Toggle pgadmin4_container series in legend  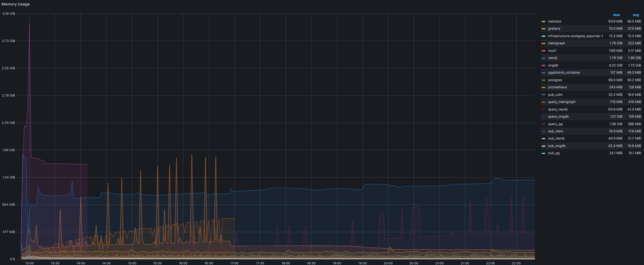(x=564, y=73)
